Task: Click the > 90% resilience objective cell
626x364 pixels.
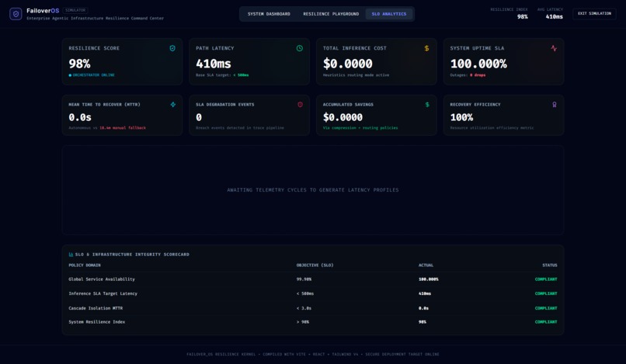Action: (303, 322)
